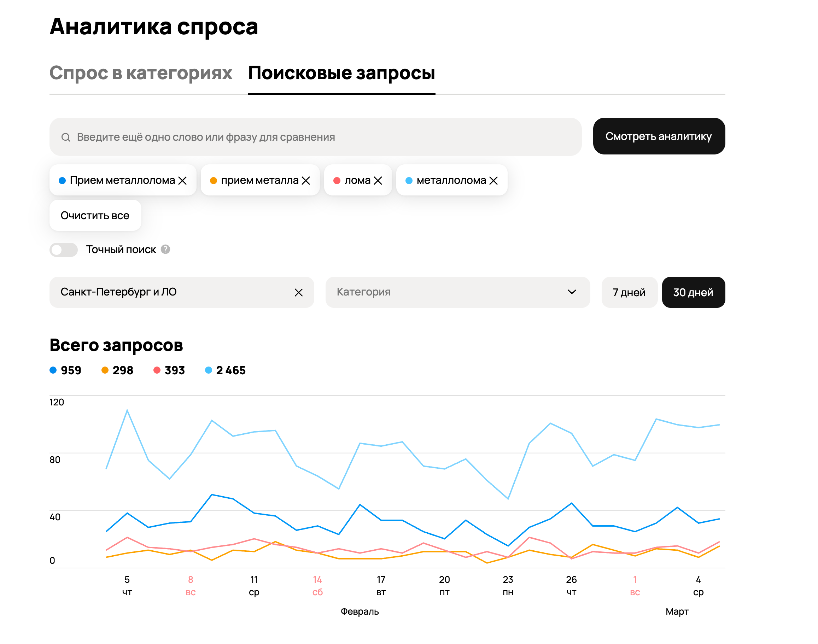Open the region selector field
The height and width of the screenshot is (644, 818).
pyautogui.click(x=170, y=293)
